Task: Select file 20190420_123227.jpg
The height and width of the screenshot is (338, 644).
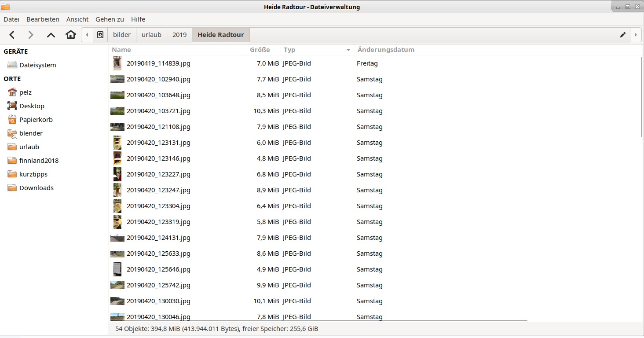Action: (158, 174)
